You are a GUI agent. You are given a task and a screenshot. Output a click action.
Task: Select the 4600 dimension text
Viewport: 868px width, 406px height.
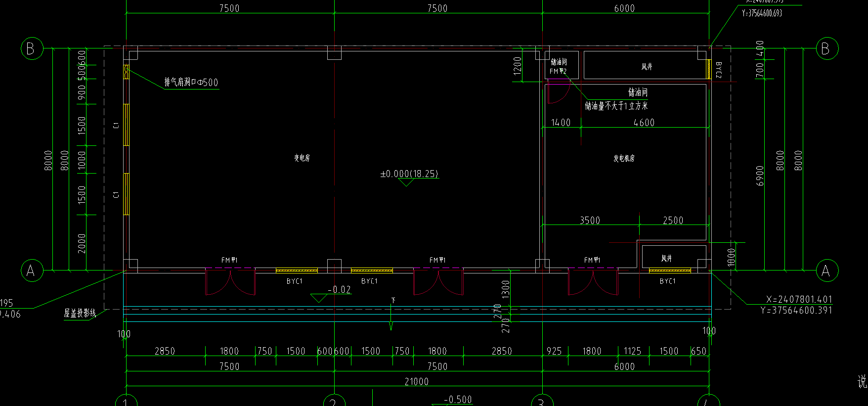pos(644,122)
